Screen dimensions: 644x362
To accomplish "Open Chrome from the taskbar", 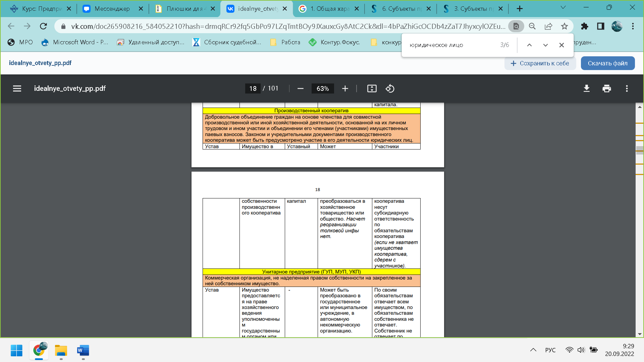I will coord(39,350).
